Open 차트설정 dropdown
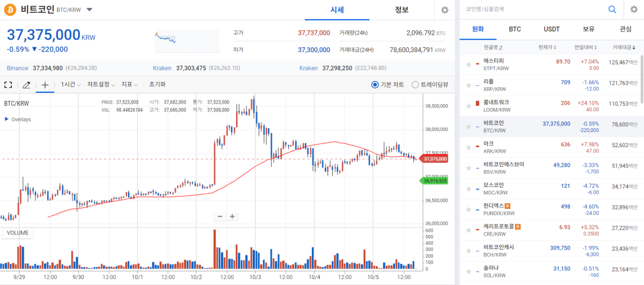 (100, 84)
